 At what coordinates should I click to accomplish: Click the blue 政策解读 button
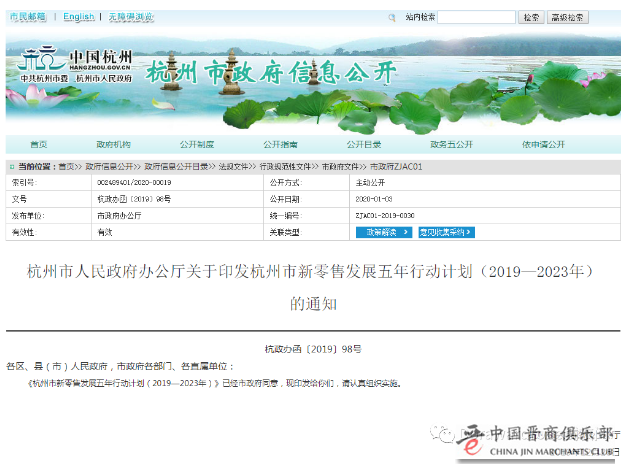(383, 232)
